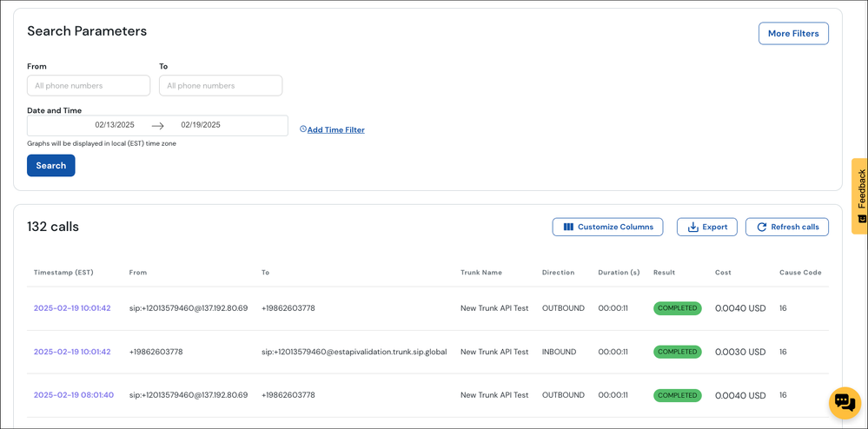Click the Add Time Filter link

pos(335,130)
